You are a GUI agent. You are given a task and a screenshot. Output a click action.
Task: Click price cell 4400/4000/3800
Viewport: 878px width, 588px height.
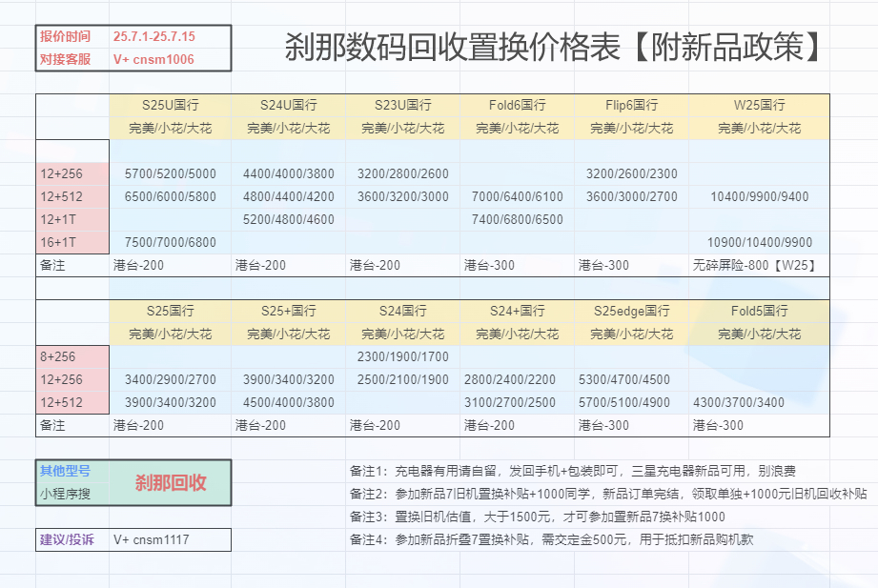(288, 173)
